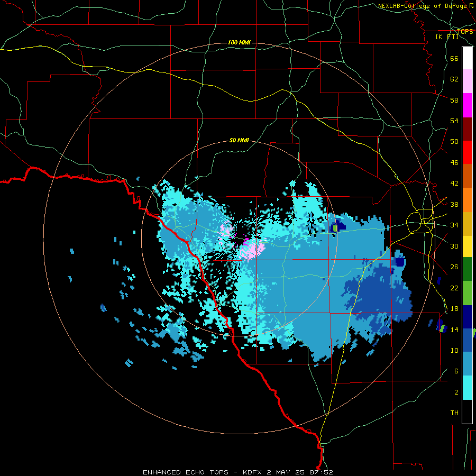Image resolution: width=476 pixels, height=476 pixels.
Task: Click the legend value 46
Action: click(x=454, y=163)
